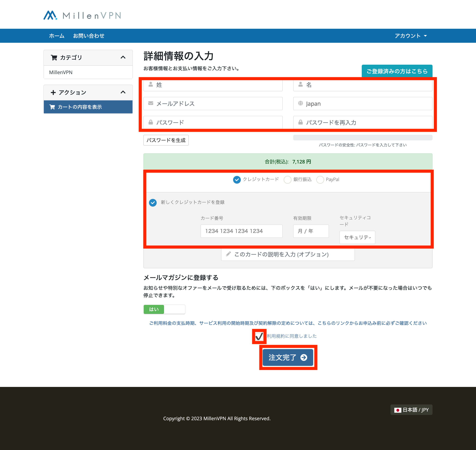Click the plus icon beside アクション

[x=53, y=92]
